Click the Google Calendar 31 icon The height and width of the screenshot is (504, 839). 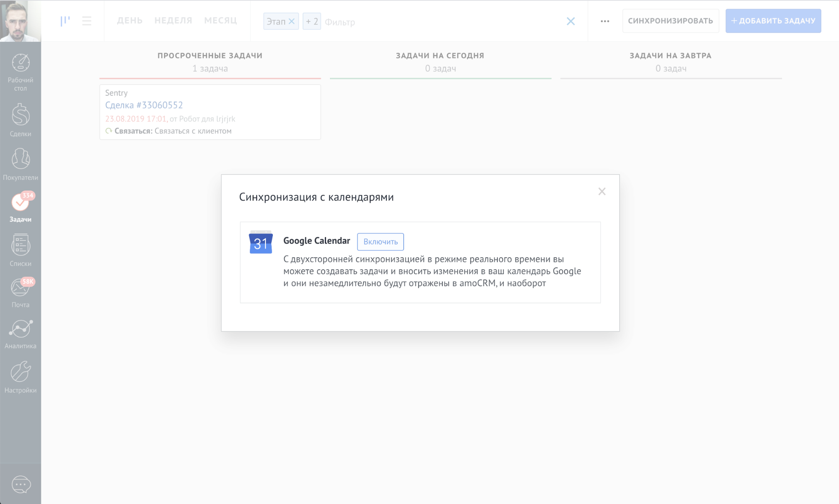coord(261,242)
